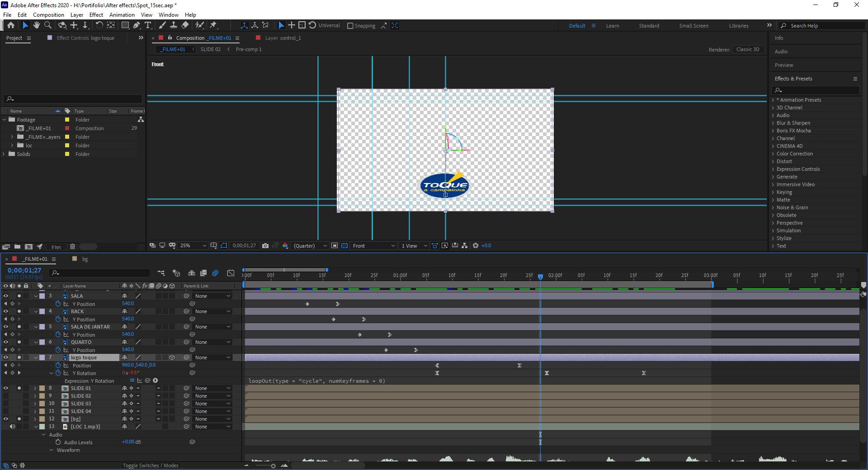Click the Home icon in toolbar
Viewport: 868px width, 470px height.
11,25
